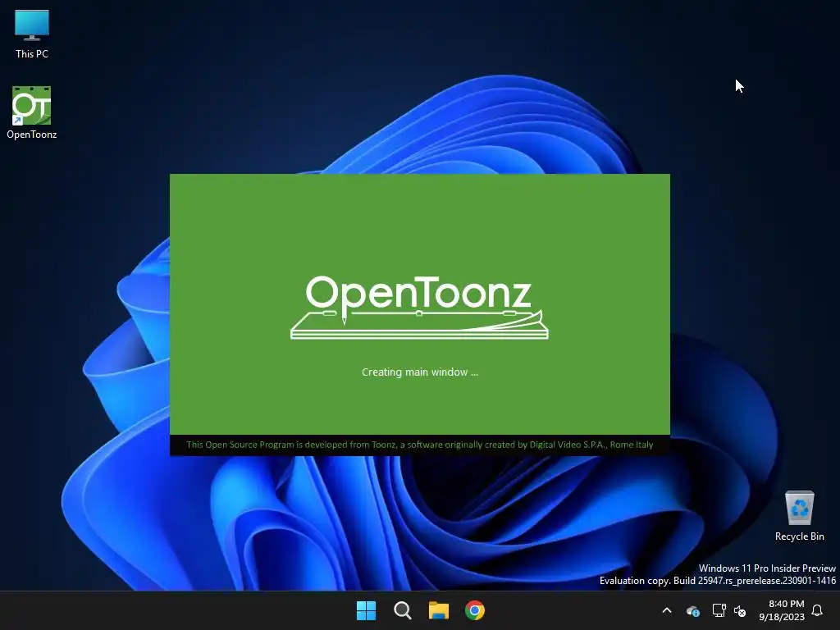Open the notifications bell
Image resolution: width=840 pixels, height=630 pixels.
pyautogui.click(x=818, y=610)
